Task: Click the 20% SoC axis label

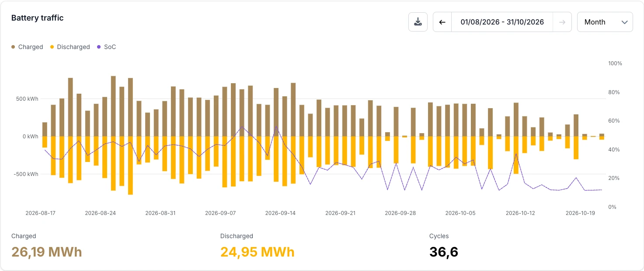Action: [x=614, y=178]
